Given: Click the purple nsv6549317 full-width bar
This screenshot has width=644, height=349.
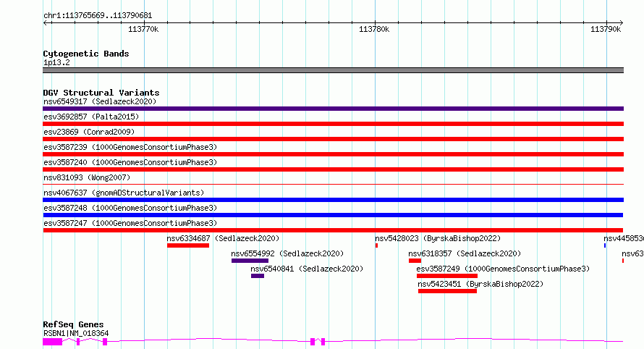Looking at the screenshot, I should tap(333, 109).
